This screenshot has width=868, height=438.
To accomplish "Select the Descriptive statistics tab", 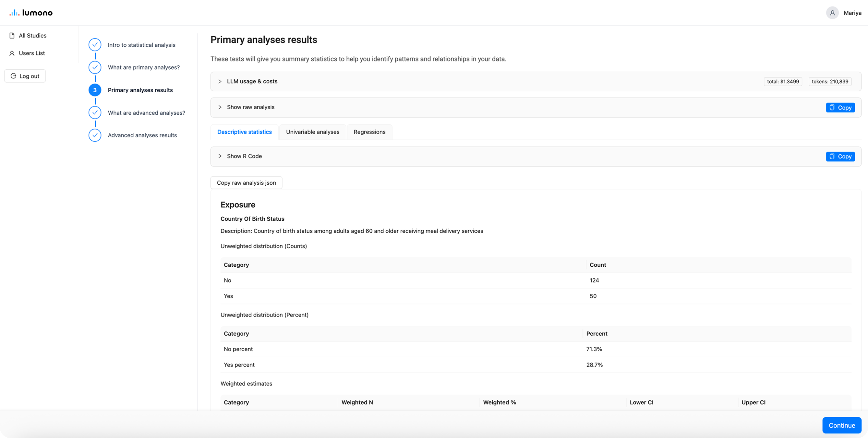I will tap(244, 132).
